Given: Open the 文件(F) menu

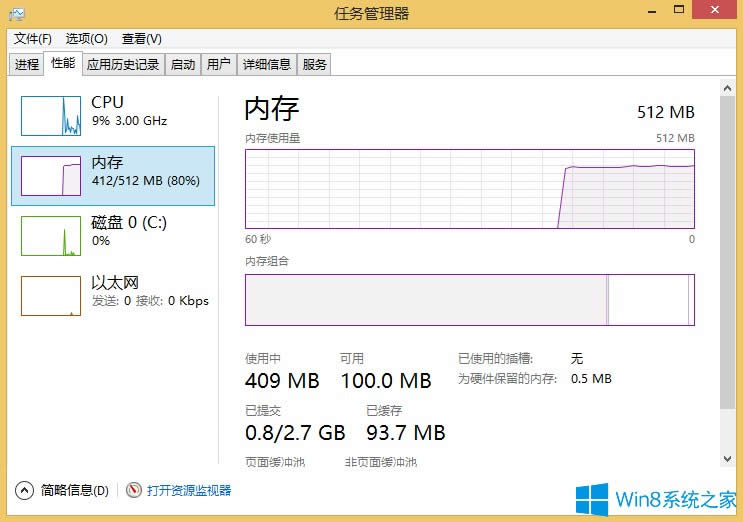Looking at the screenshot, I should [x=33, y=39].
